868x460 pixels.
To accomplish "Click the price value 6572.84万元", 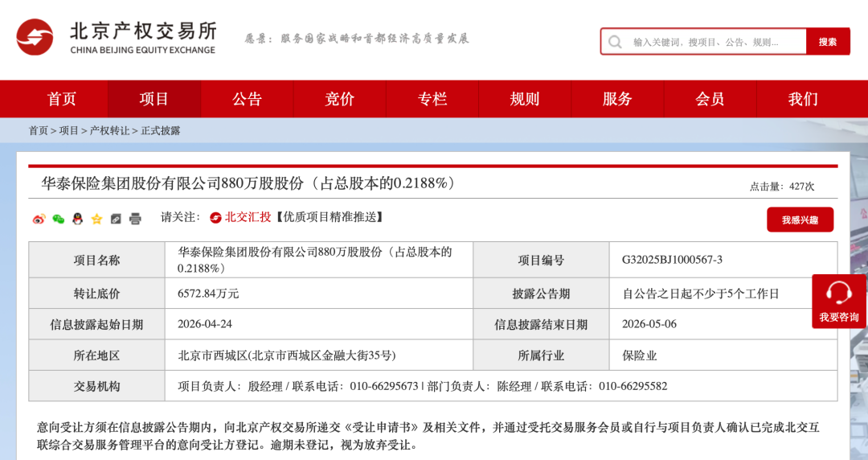I will 208,294.
